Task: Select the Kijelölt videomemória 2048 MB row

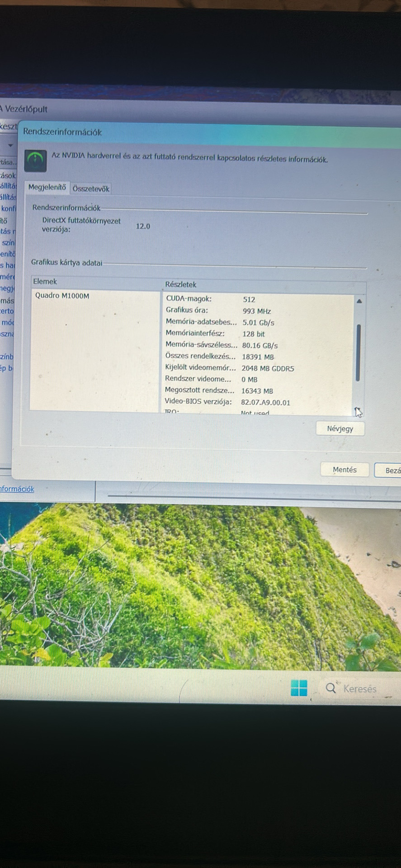Action: pos(258,368)
